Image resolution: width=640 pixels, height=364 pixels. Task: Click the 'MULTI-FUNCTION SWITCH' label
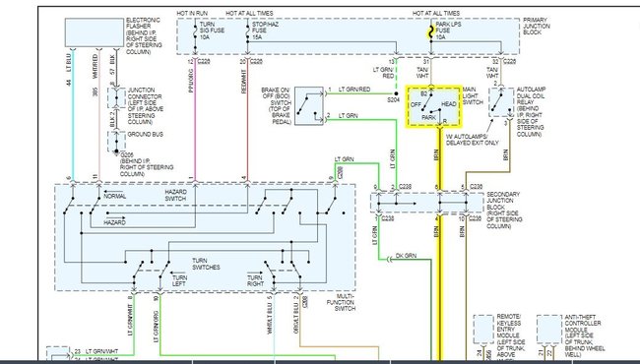341,302
